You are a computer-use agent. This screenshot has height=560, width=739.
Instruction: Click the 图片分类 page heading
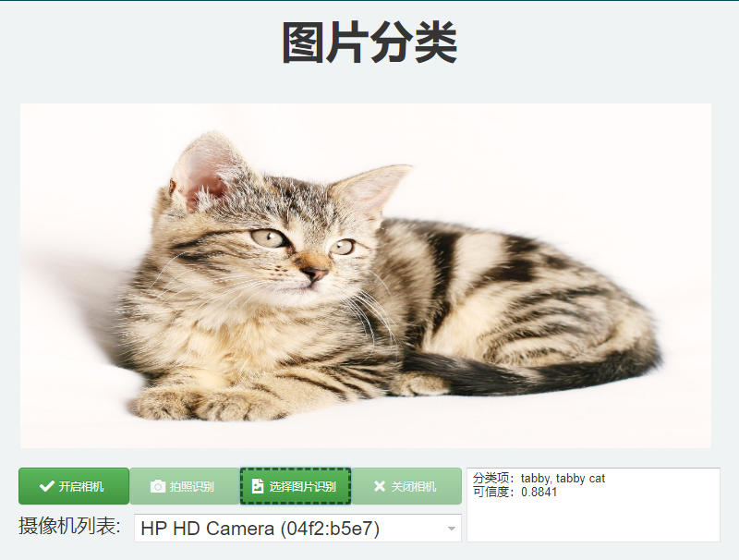click(x=369, y=43)
